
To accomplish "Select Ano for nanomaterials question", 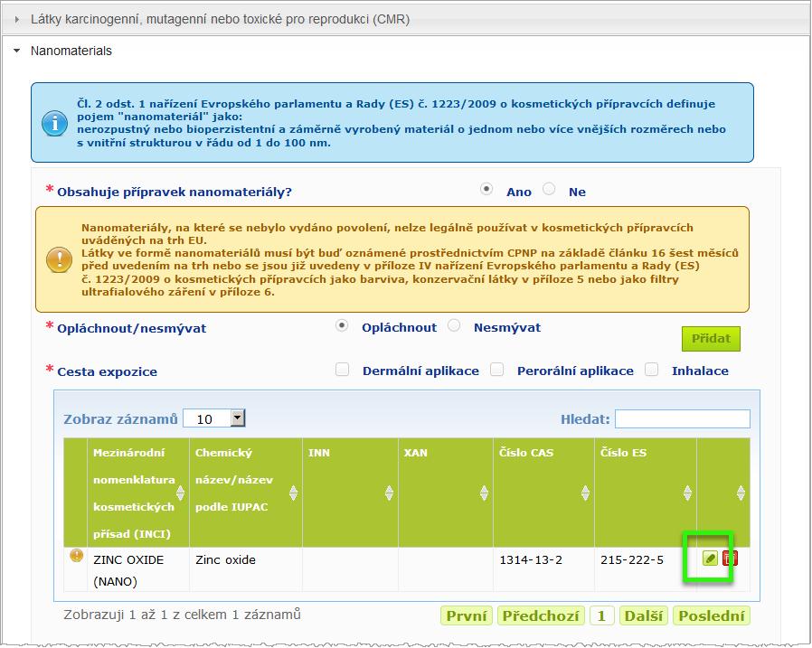I will pos(486,189).
